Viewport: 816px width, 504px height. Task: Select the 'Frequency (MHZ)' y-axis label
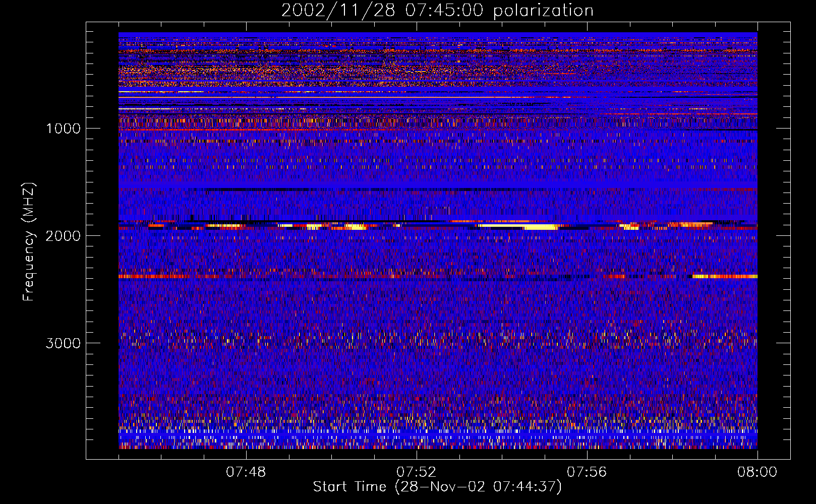[x=29, y=242]
